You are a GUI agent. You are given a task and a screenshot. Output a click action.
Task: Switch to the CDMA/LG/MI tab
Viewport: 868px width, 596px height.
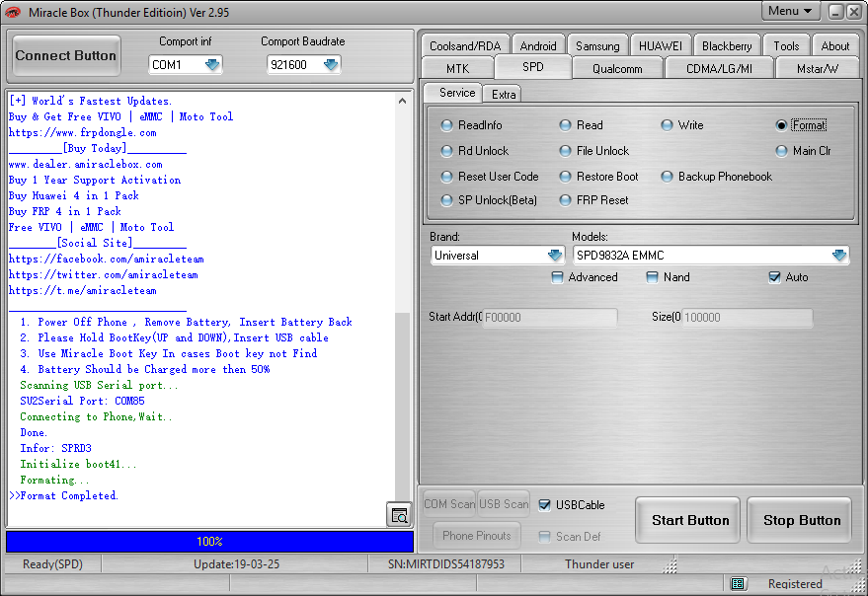(719, 69)
